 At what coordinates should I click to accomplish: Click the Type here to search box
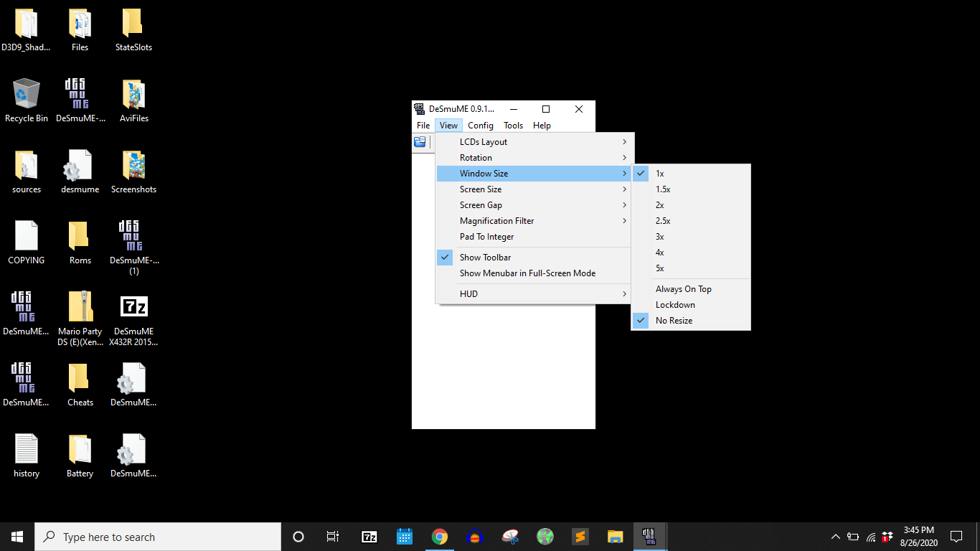point(158,537)
